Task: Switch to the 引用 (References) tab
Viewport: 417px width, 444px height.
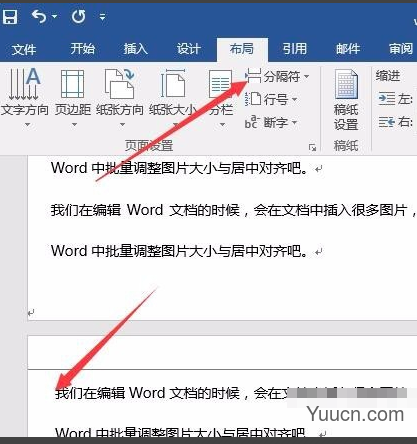Action: click(295, 49)
